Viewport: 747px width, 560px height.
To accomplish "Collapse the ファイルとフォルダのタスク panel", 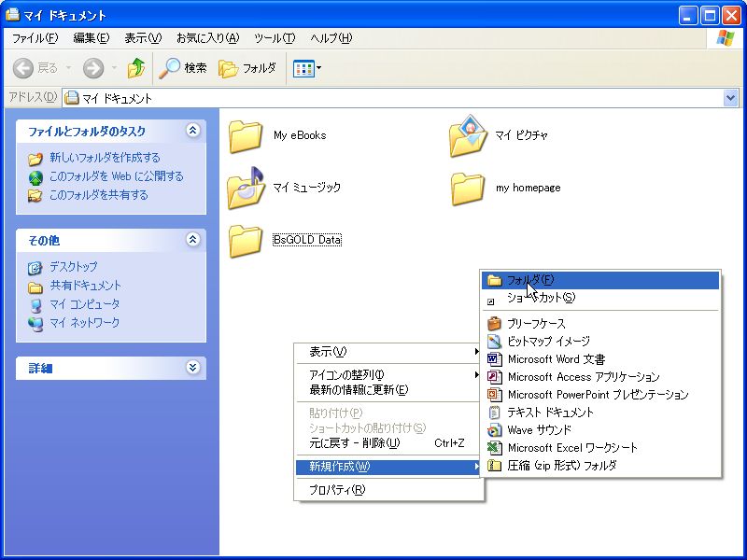I will (x=192, y=130).
